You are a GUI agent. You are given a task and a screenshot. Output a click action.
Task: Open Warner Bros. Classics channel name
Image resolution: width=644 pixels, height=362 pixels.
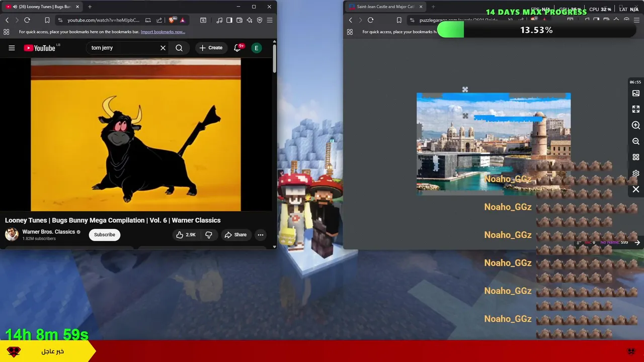point(48,232)
